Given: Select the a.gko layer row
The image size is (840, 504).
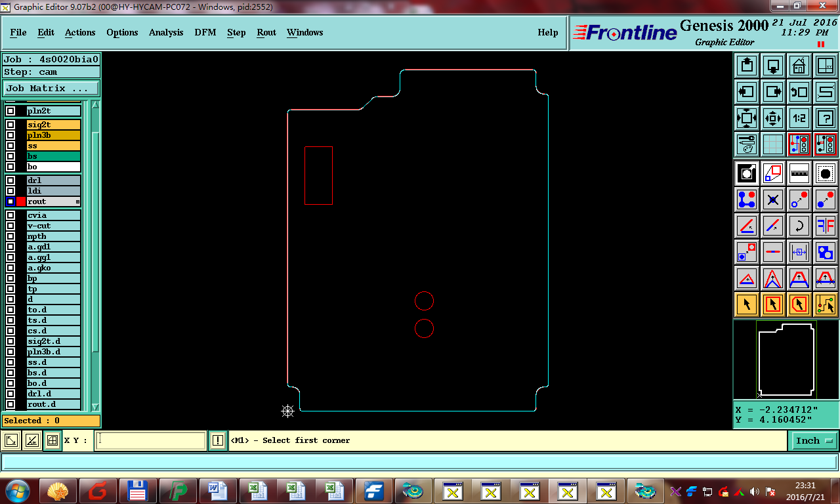Looking at the screenshot, I should click(54, 268).
